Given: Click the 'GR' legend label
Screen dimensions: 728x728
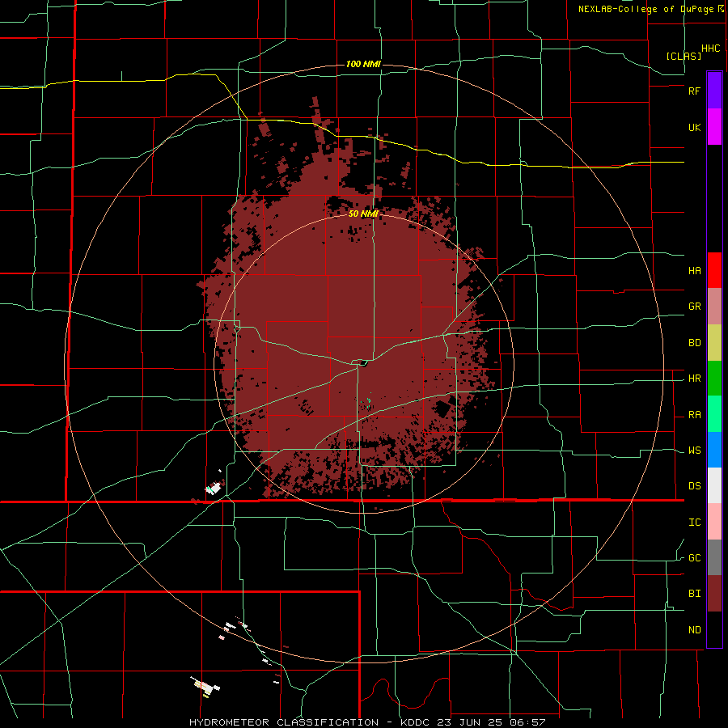Looking at the screenshot, I should pyautogui.click(x=694, y=307).
